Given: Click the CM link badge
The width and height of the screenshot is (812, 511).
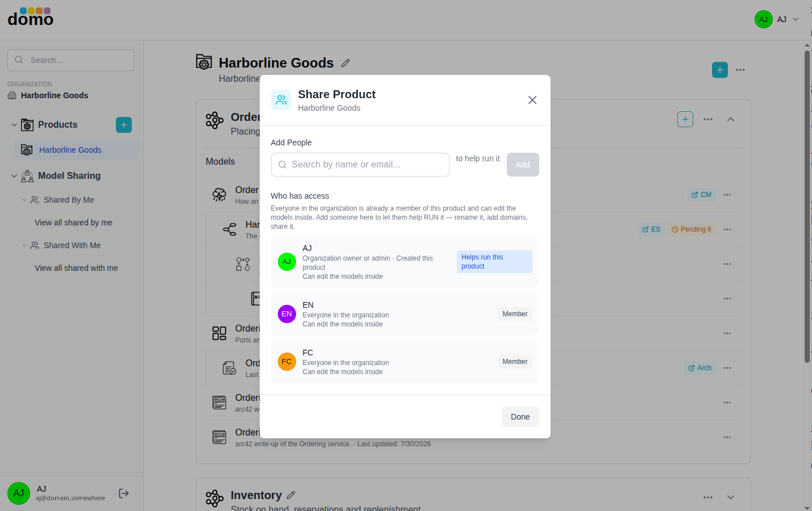Looking at the screenshot, I should [702, 195].
